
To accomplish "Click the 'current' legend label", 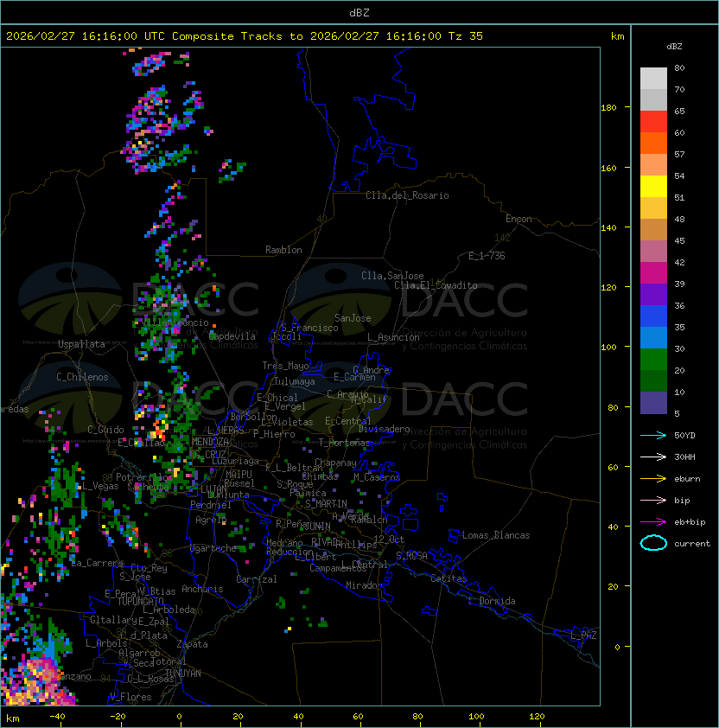I will [x=692, y=544].
